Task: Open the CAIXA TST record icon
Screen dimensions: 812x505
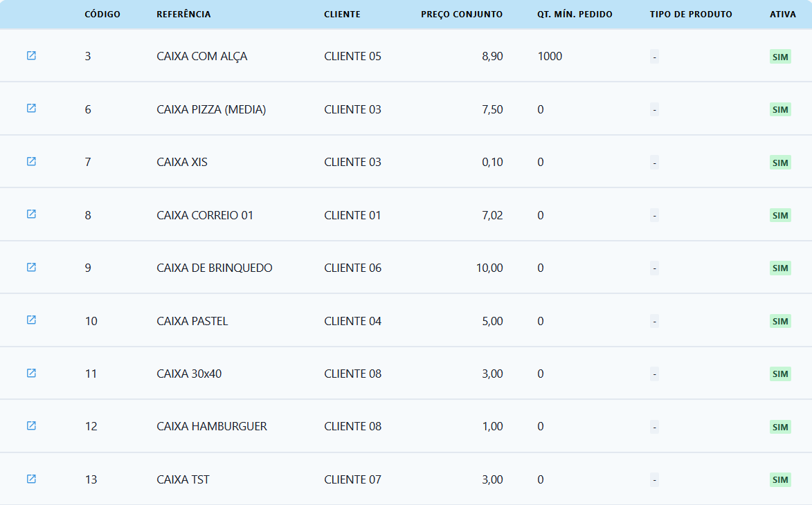Action: [x=31, y=479]
